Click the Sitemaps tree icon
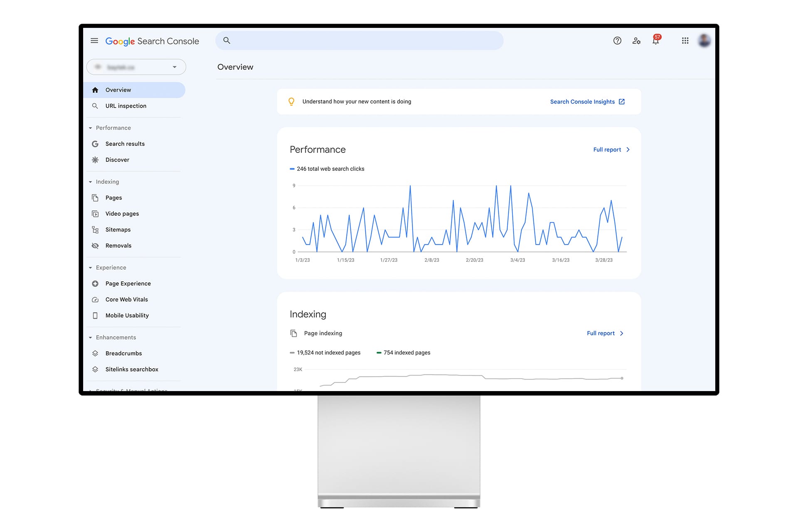 pos(95,230)
